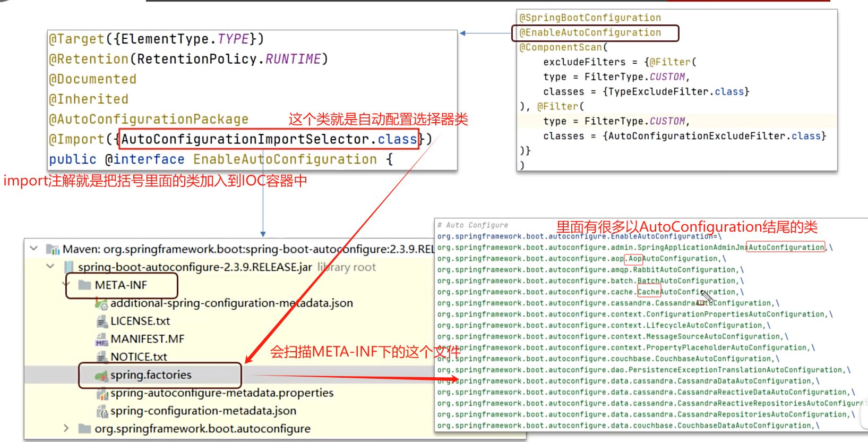Click AutoConfigurationImportSelector.class in the @Import line

269,139
